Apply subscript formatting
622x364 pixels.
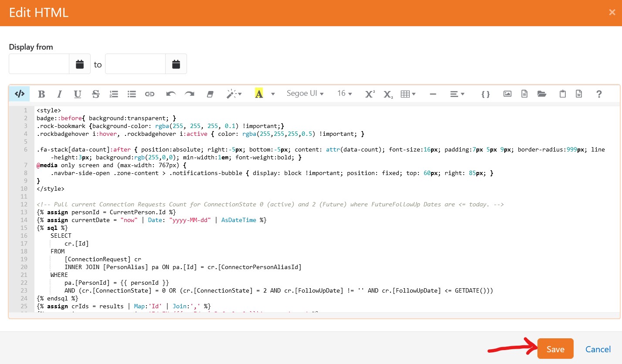click(x=388, y=94)
